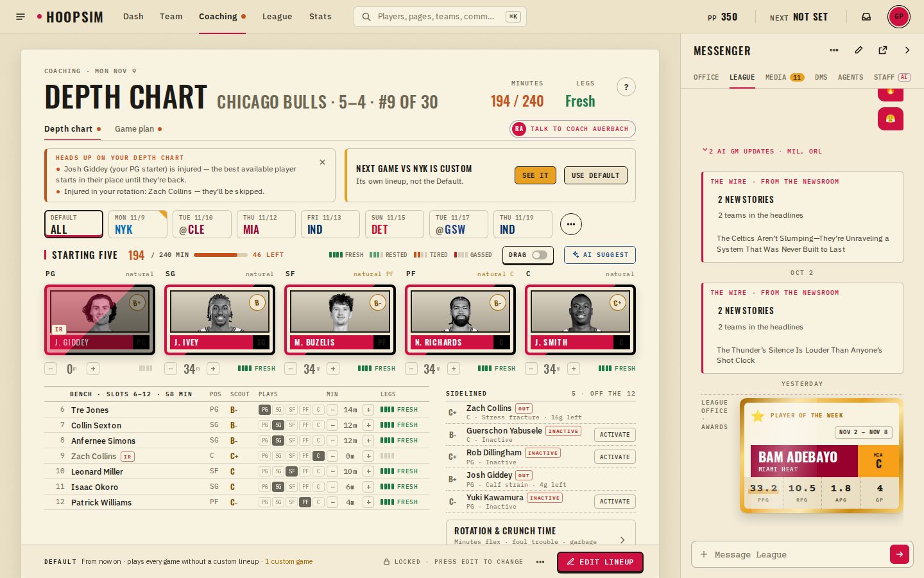Screen dimensions: 924x578
Task: Click J. Ivey fresh legs meter
Action: tap(257, 369)
